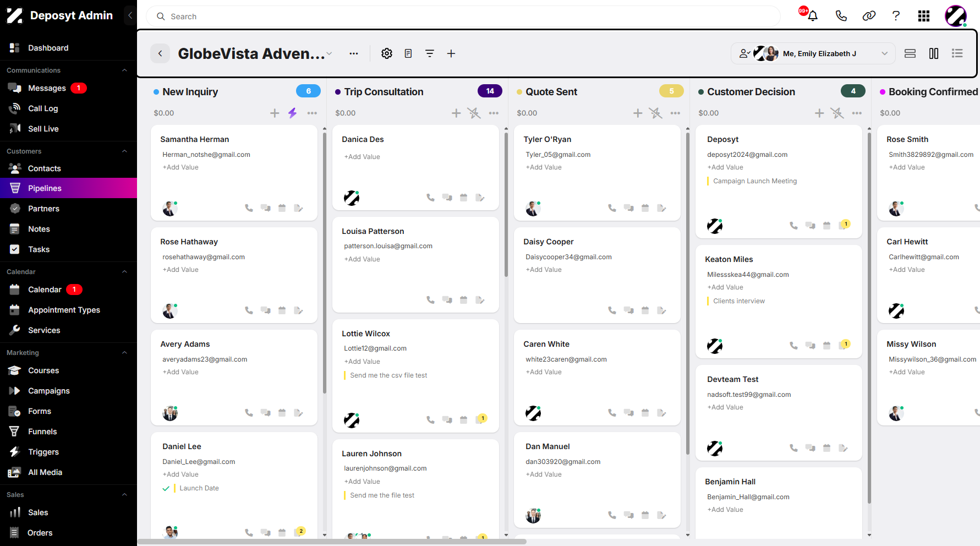Open pipeline settings gear icon
Screen dimensions: 980x546
(387, 53)
